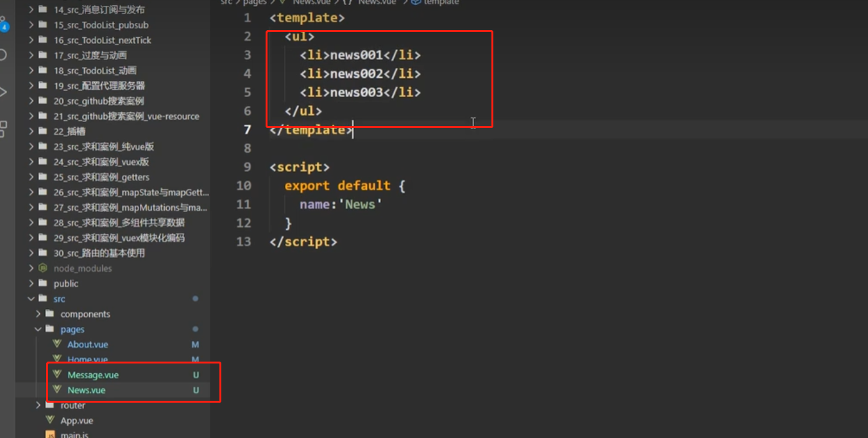The height and width of the screenshot is (438, 868).
Task: Expand the 29_src_求和案例_vuex模块化编码 folder
Action: pyautogui.click(x=31, y=238)
